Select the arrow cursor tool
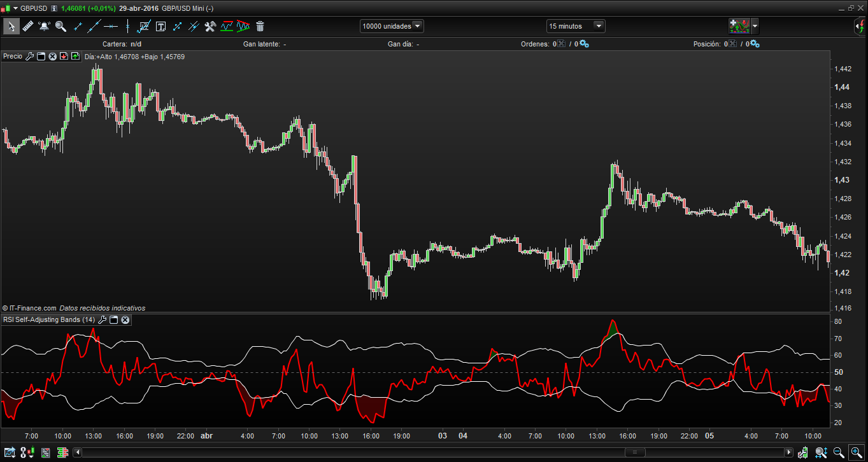The image size is (868, 462). [11, 26]
